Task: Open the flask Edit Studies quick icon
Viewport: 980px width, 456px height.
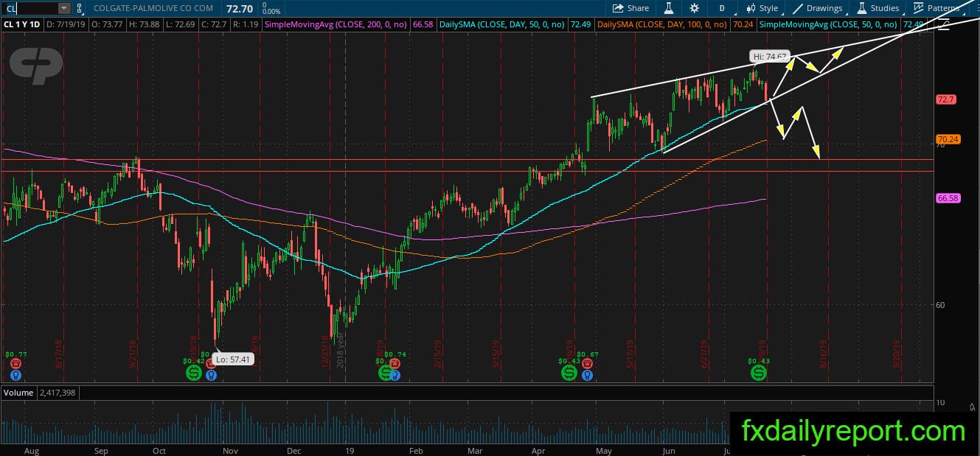Action: point(669,8)
